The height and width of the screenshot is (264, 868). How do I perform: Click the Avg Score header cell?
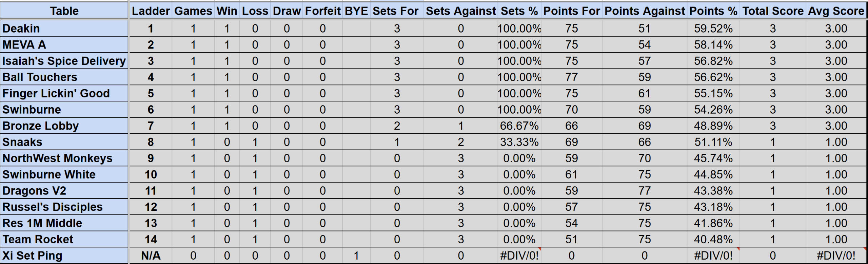836,11
